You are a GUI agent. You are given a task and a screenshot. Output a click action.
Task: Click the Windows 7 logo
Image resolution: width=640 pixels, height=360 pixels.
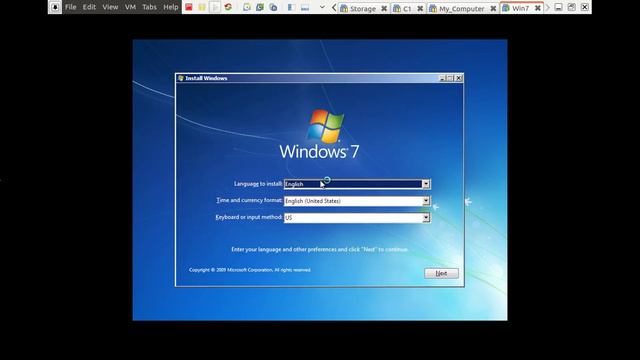click(x=320, y=134)
